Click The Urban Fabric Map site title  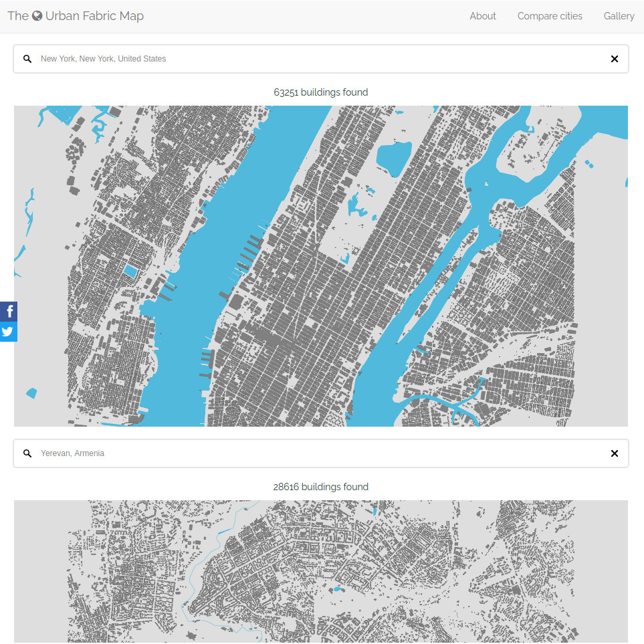(x=76, y=15)
